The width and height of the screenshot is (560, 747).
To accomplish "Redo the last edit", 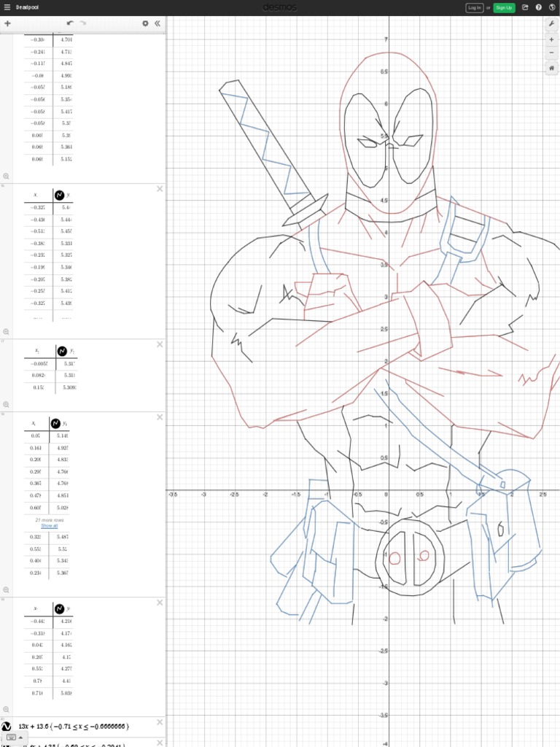I will pyautogui.click(x=83, y=23).
